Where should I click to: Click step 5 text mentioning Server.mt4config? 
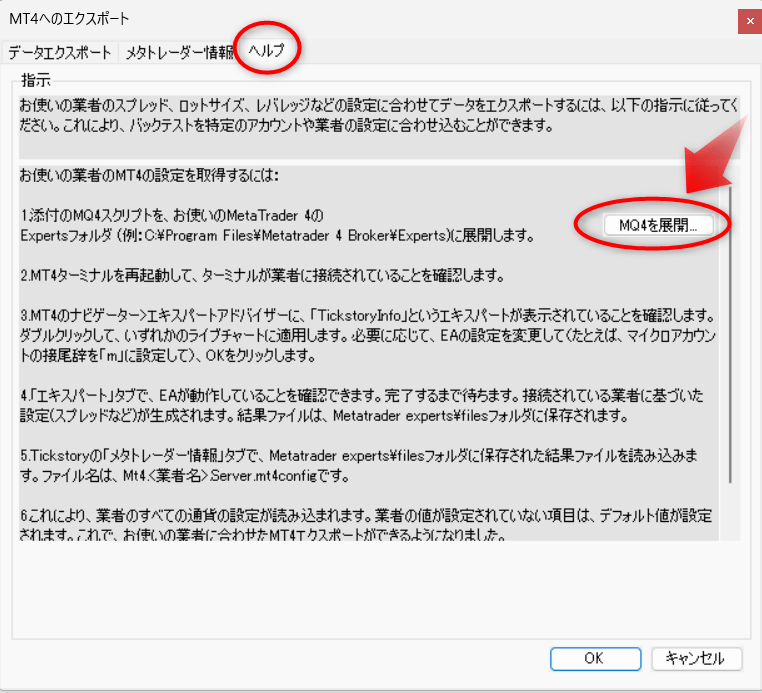click(360, 466)
